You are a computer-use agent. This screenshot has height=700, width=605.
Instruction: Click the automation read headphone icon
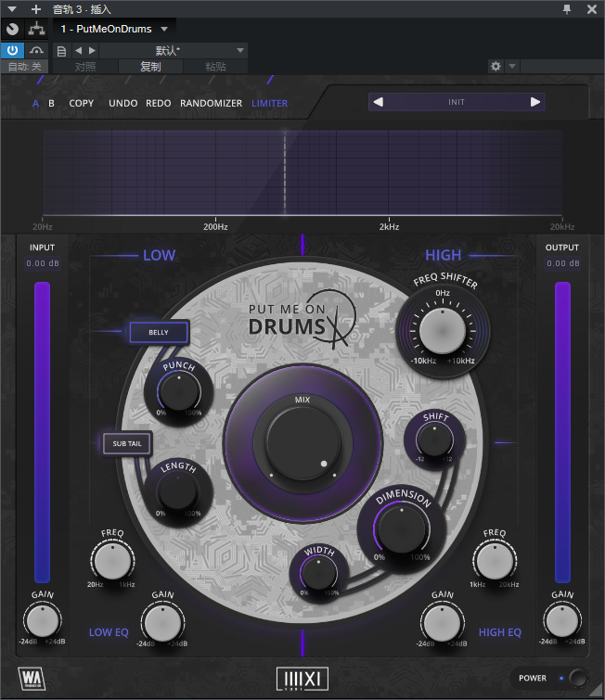(x=36, y=50)
